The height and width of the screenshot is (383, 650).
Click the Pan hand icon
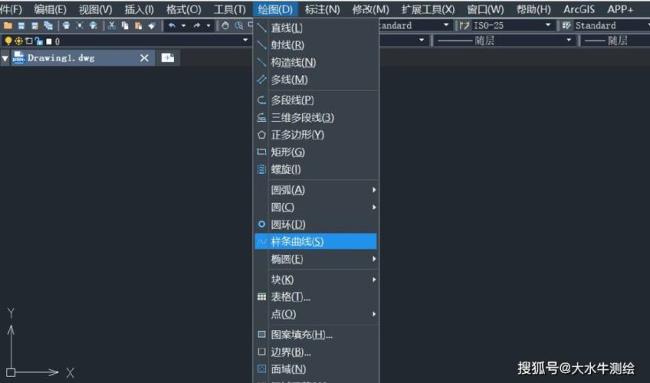pos(225,26)
